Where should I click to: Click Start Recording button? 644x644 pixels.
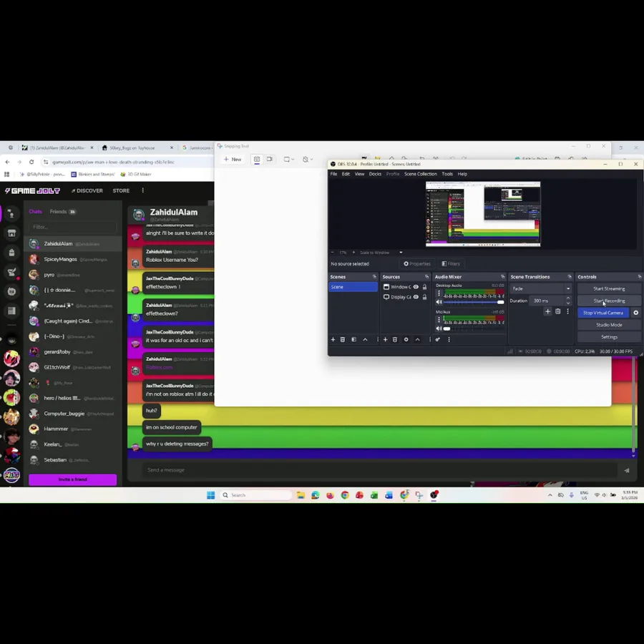click(x=609, y=301)
